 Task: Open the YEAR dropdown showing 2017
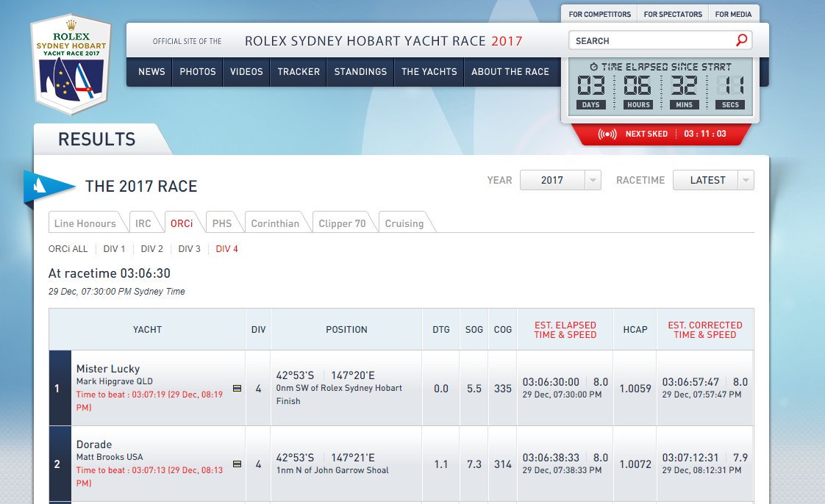(x=560, y=180)
